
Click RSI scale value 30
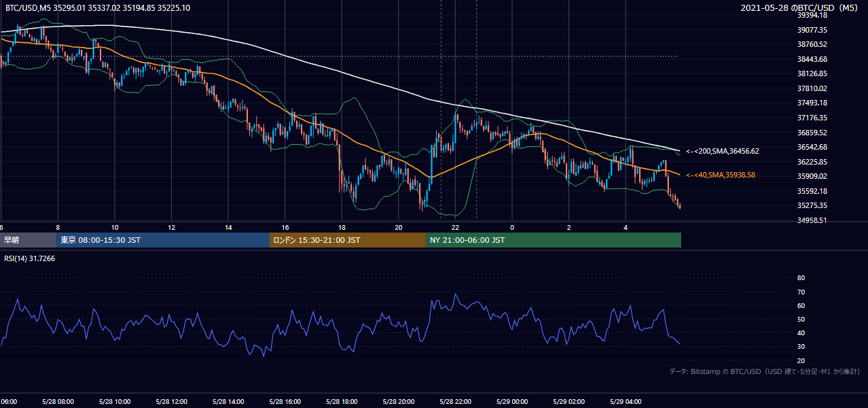coord(801,347)
